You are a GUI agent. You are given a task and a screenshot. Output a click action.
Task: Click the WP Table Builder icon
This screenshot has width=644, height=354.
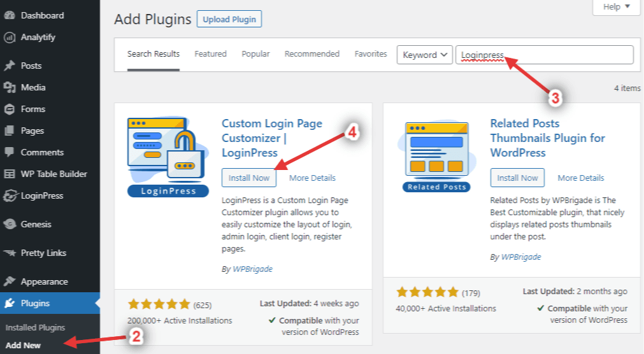point(9,174)
